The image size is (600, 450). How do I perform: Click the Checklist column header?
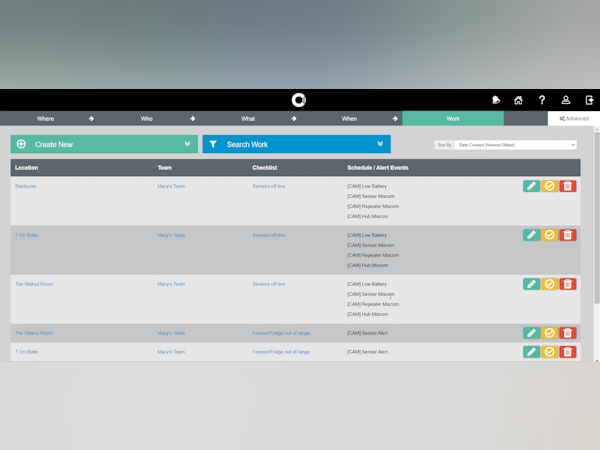coord(265,168)
